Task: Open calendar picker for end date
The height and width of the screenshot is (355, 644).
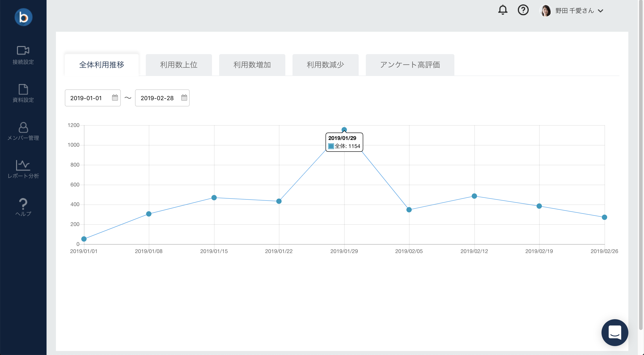Action: [x=184, y=98]
